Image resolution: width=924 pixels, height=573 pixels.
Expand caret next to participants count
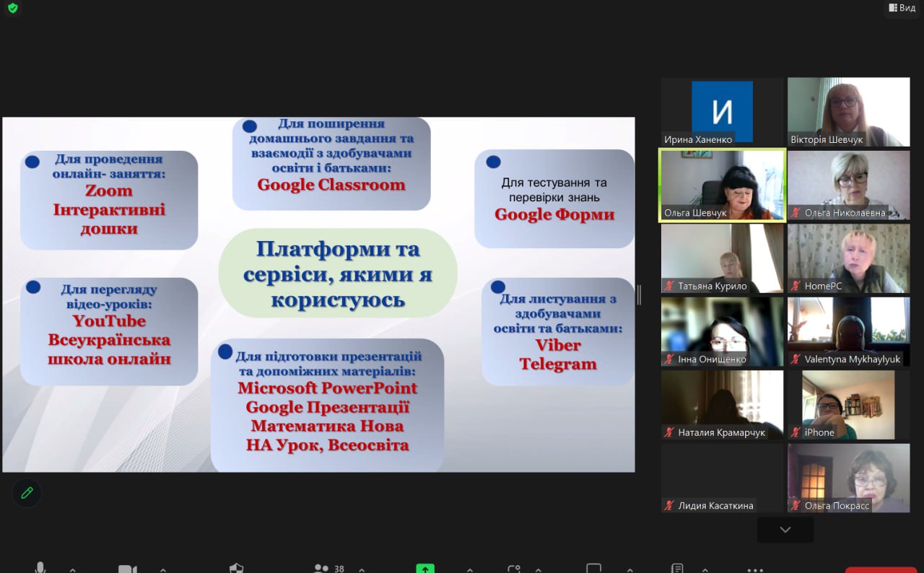(361, 569)
